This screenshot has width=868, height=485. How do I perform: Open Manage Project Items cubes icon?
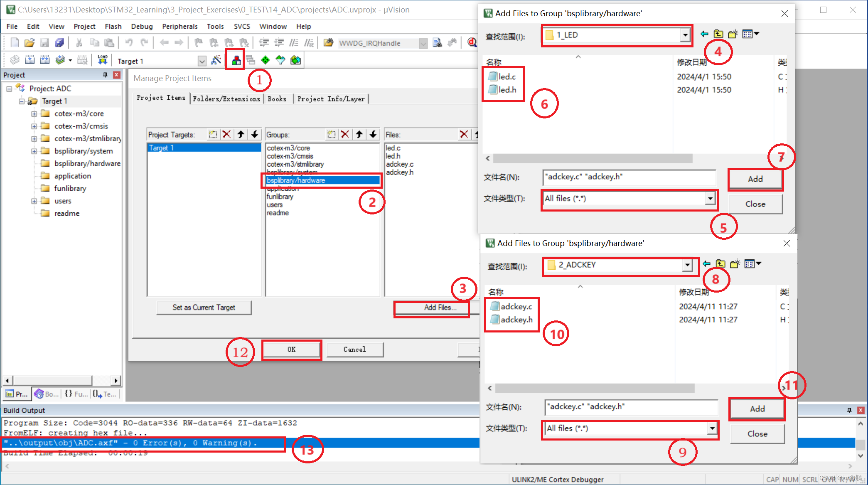[236, 61]
